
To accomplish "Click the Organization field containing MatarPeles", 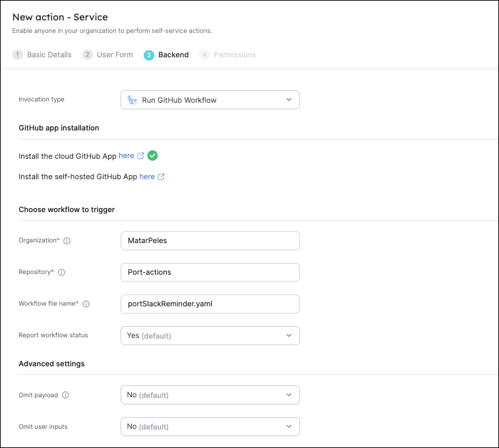I will pos(210,240).
